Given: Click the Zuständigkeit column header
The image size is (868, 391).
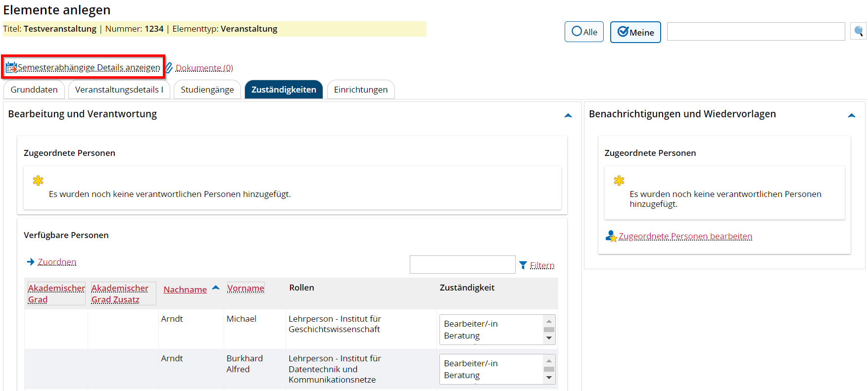Looking at the screenshot, I should pos(467,288).
